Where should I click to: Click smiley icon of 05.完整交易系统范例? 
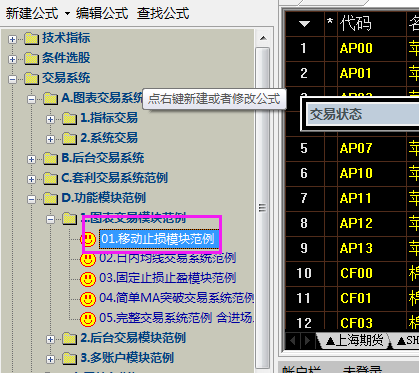click(88, 319)
